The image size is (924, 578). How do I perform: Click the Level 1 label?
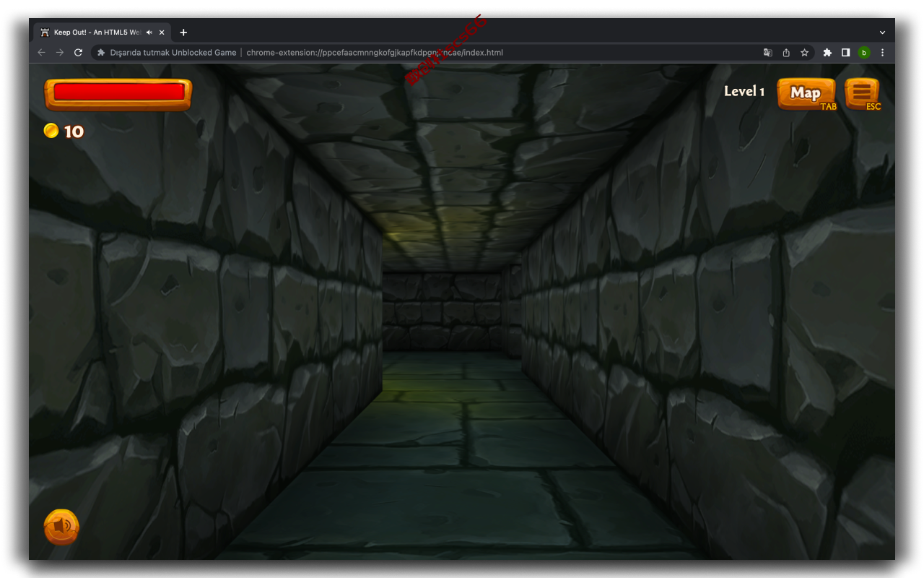pos(744,91)
